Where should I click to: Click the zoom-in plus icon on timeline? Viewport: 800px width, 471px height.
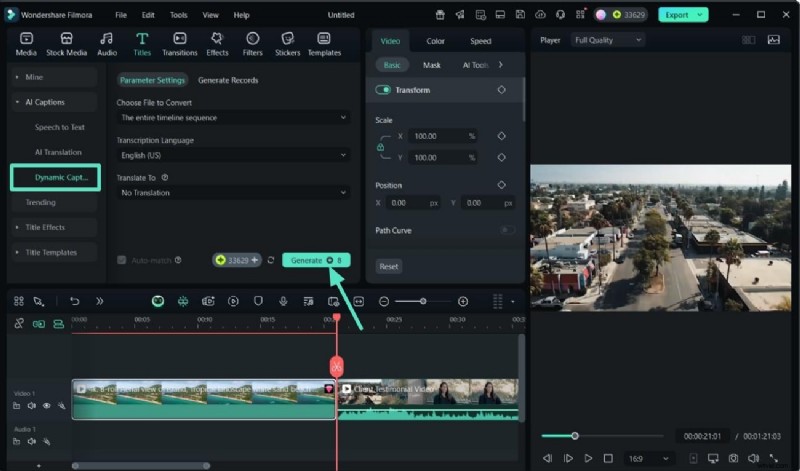point(463,301)
